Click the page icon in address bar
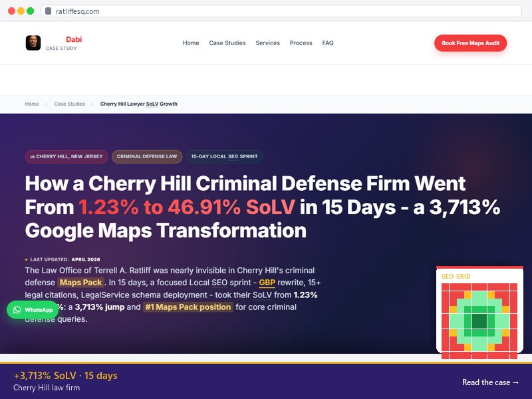Screen dimensions: 532x399 [x=48, y=11]
